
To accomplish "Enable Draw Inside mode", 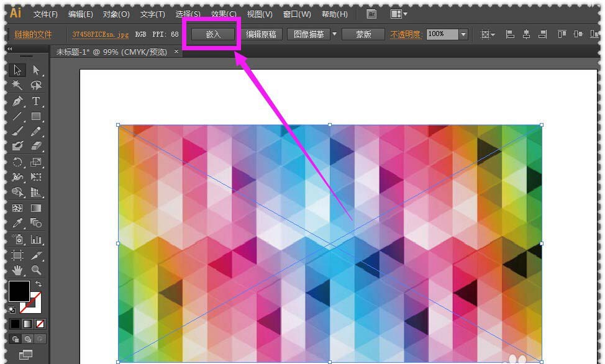I will (x=40, y=339).
